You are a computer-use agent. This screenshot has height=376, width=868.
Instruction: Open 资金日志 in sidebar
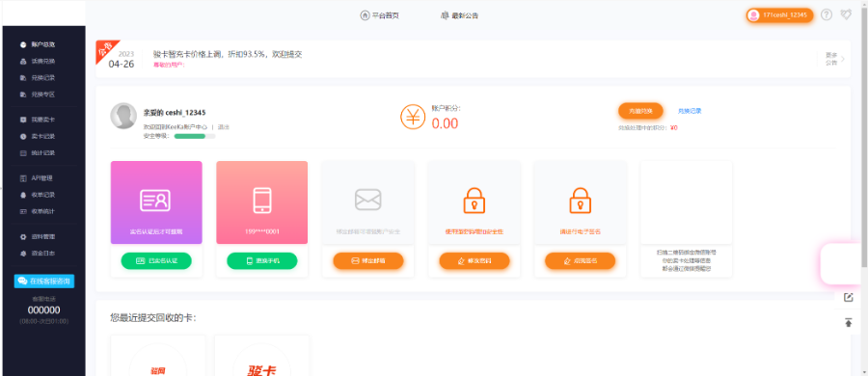(x=38, y=254)
